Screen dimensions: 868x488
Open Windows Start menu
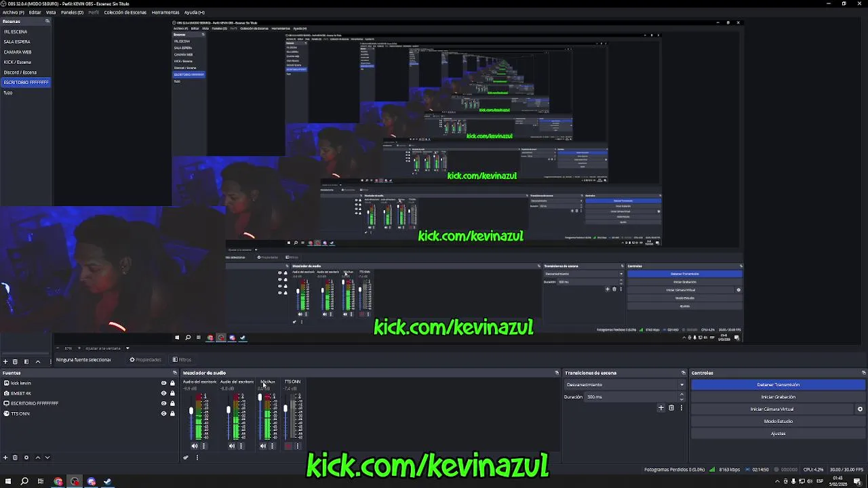pos(8,482)
